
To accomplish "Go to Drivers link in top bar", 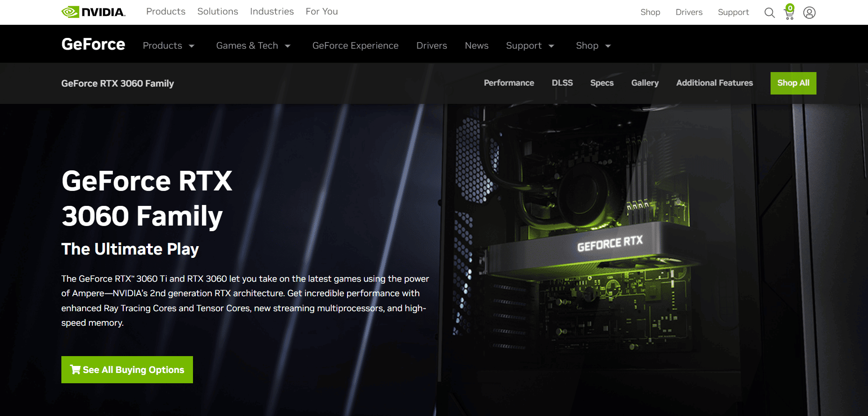I will 689,12.
